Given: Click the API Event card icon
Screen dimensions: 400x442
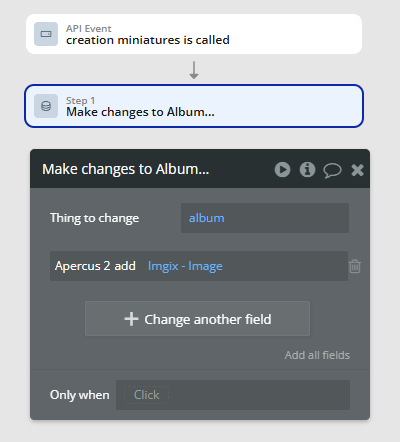Looking at the screenshot, I should (46, 34).
